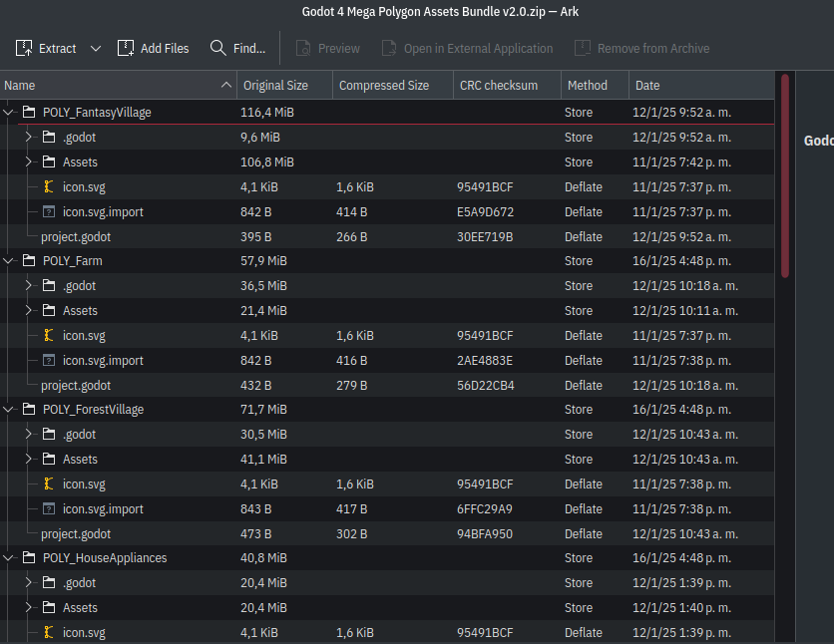Click the 57,9 MiB size cell

[x=263, y=261]
